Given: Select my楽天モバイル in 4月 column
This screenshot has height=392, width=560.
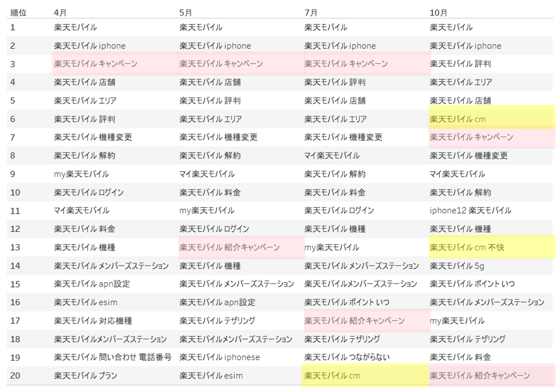Looking at the screenshot, I should coord(81,174).
